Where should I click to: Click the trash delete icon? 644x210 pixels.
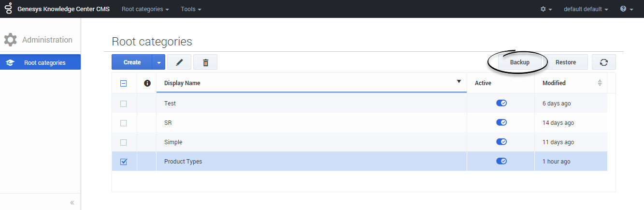pyautogui.click(x=205, y=62)
